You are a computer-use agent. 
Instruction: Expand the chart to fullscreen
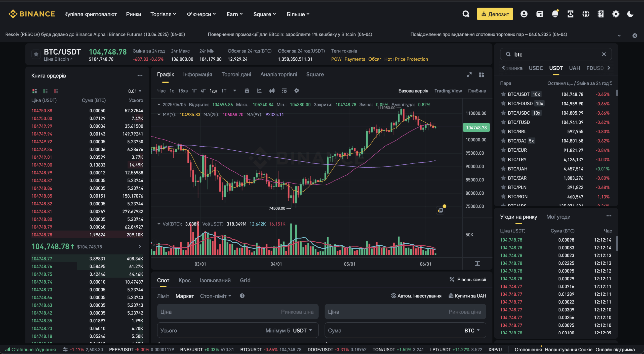click(x=469, y=75)
